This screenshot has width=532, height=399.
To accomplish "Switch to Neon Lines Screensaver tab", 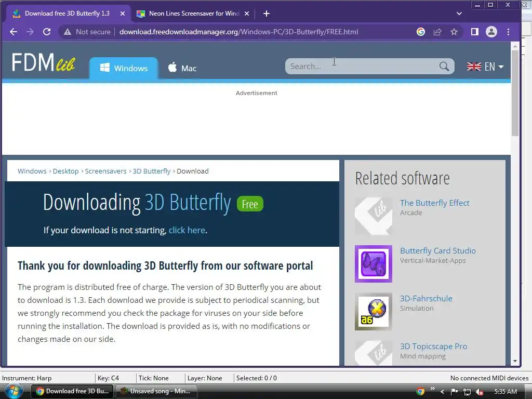I will 193,14.
